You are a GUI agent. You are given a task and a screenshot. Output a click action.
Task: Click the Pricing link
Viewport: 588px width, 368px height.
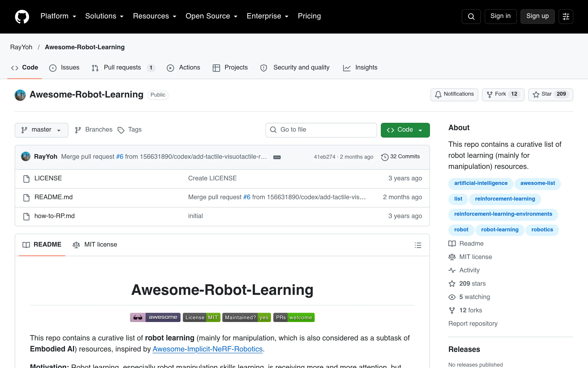coord(309,16)
